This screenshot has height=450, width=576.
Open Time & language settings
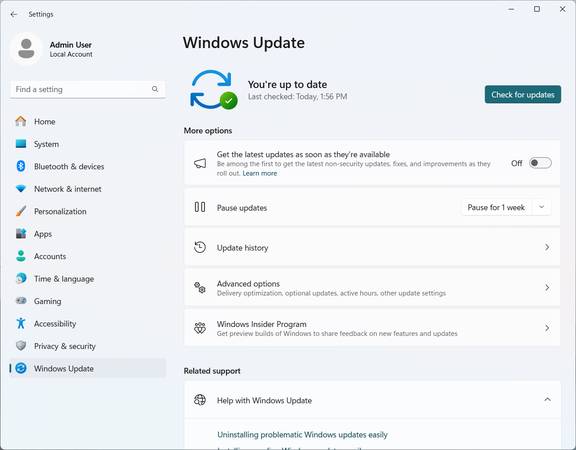tap(88, 278)
